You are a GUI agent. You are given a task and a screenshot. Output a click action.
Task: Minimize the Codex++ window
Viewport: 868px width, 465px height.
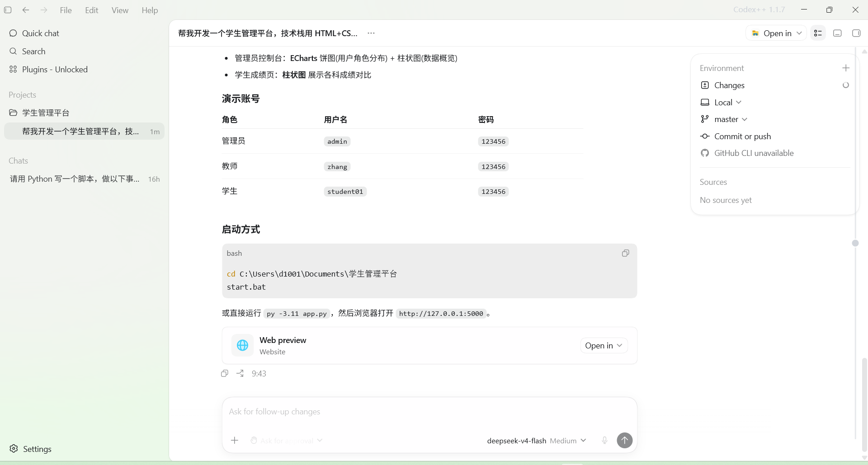(804, 9)
